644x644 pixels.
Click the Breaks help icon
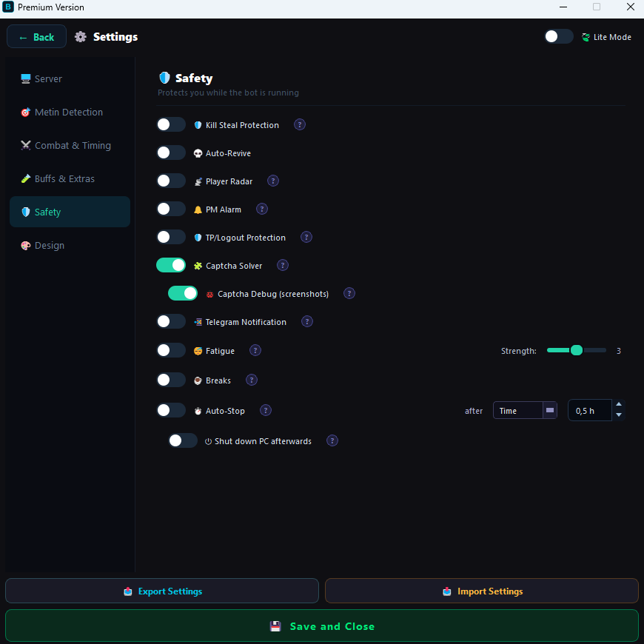pyautogui.click(x=252, y=380)
